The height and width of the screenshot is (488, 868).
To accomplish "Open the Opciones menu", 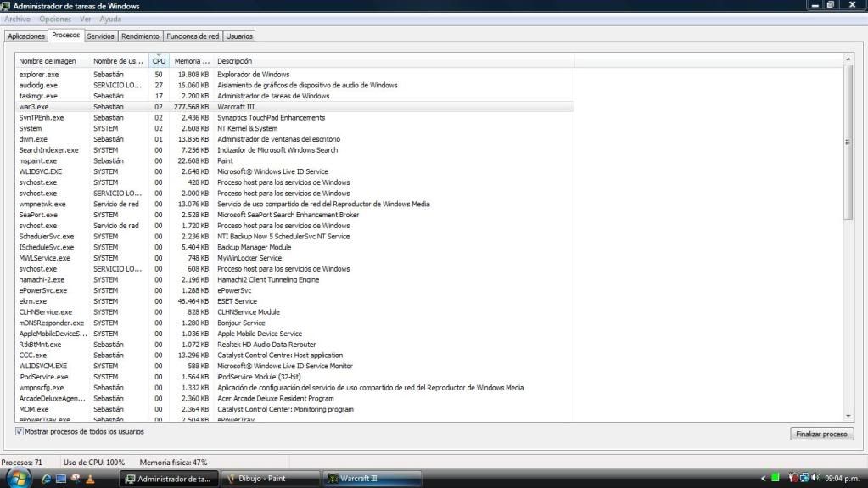I will (x=55, y=19).
